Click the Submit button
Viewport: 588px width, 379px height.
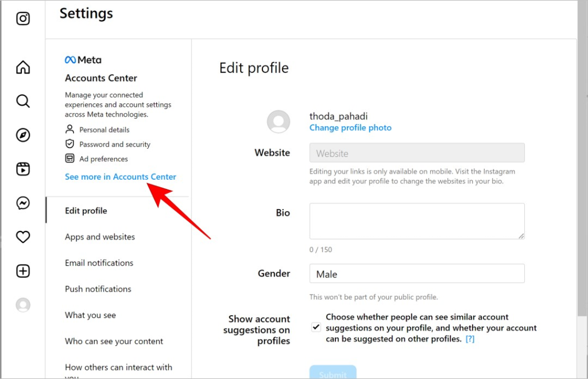[x=332, y=372]
